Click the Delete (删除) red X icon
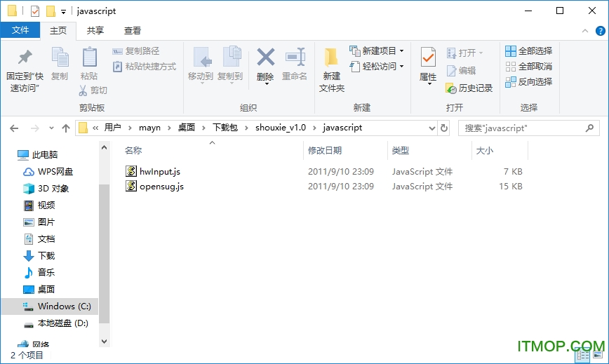Image resolution: width=609 pixels, height=364 pixels. pos(266,58)
